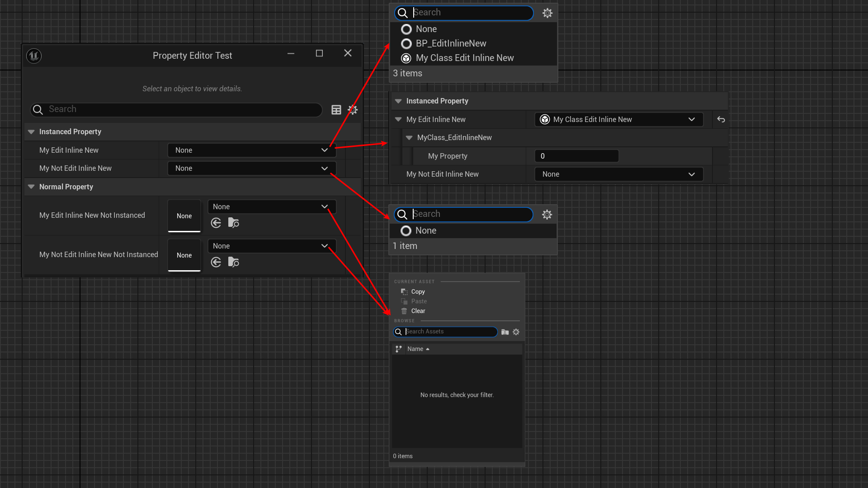Click the Search Assets input field
This screenshot has height=488, width=868.
point(449,332)
